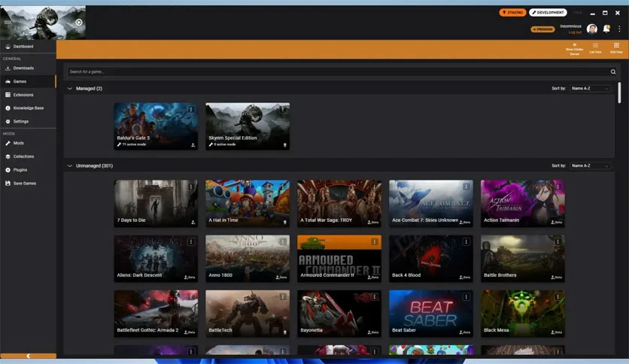
Task: Click 7 Days to Die contributor icon
Action: (193, 222)
